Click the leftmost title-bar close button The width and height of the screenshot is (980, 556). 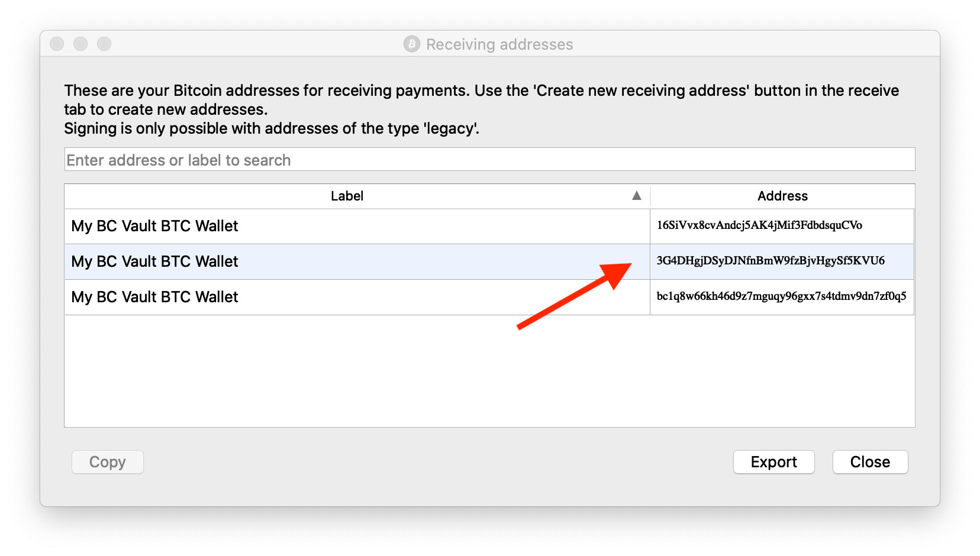pyautogui.click(x=57, y=44)
